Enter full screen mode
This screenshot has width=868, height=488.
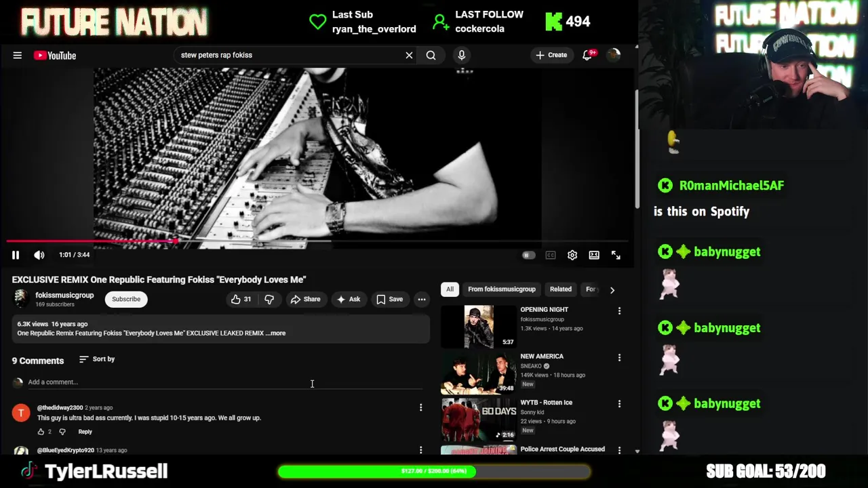point(616,255)
